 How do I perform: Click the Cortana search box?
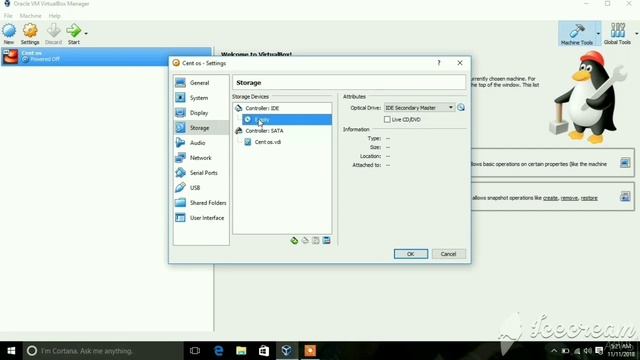(x=103, y=351)
